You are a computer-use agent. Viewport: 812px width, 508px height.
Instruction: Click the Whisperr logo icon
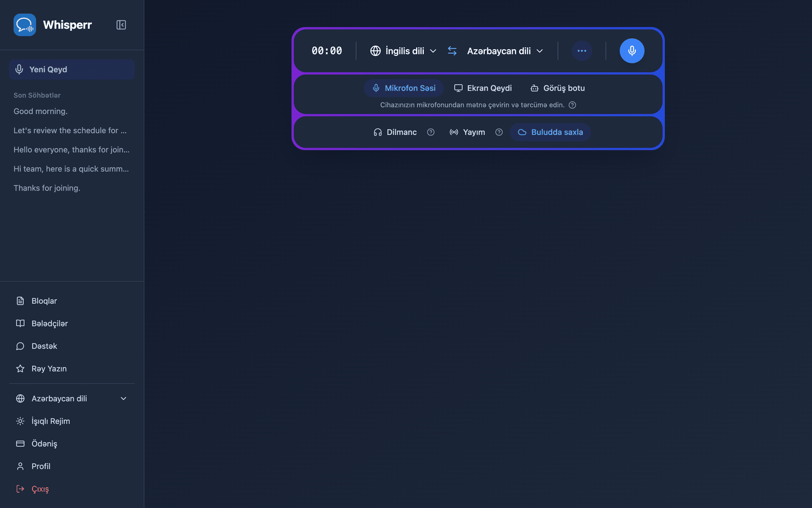(x=25, y=25)
